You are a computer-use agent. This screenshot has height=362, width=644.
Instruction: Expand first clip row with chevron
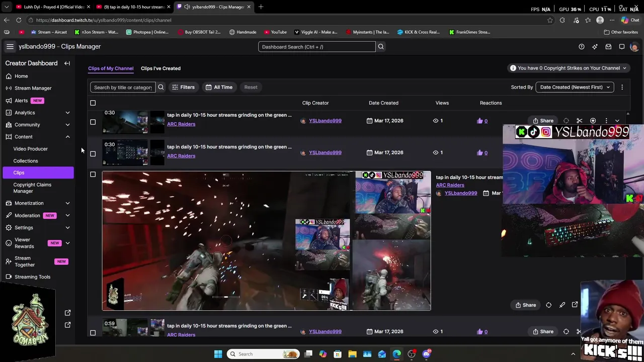coord(617,121)
